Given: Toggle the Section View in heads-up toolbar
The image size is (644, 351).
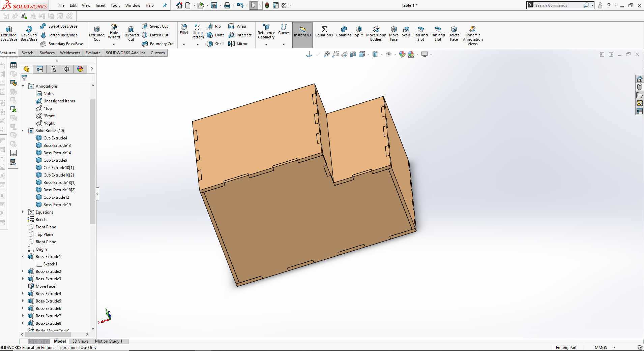Looking at the screenshot, I should [353, 54].
